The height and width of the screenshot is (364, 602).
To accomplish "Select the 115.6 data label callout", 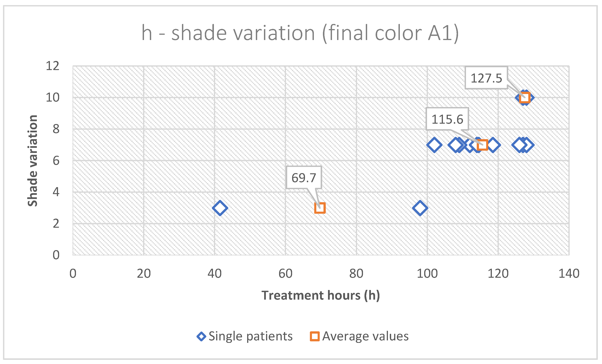I will 447,119.
